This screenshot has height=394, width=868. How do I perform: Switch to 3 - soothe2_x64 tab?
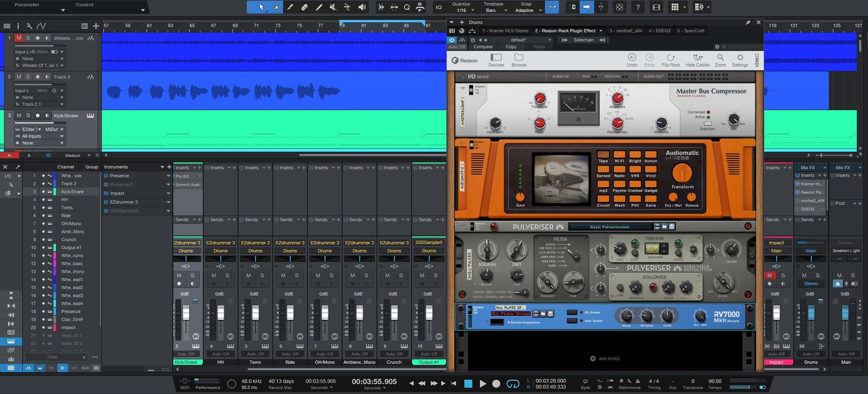[x=626, y=31]
